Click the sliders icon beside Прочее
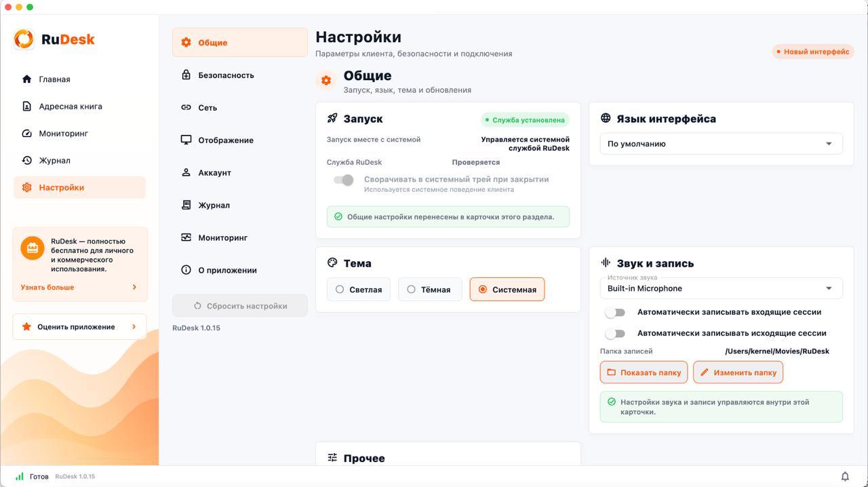The width and height of the screenshot is (868, 487). click(332, 458)
